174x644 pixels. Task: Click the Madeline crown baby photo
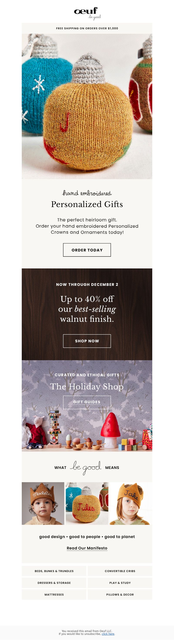(43, 503)
